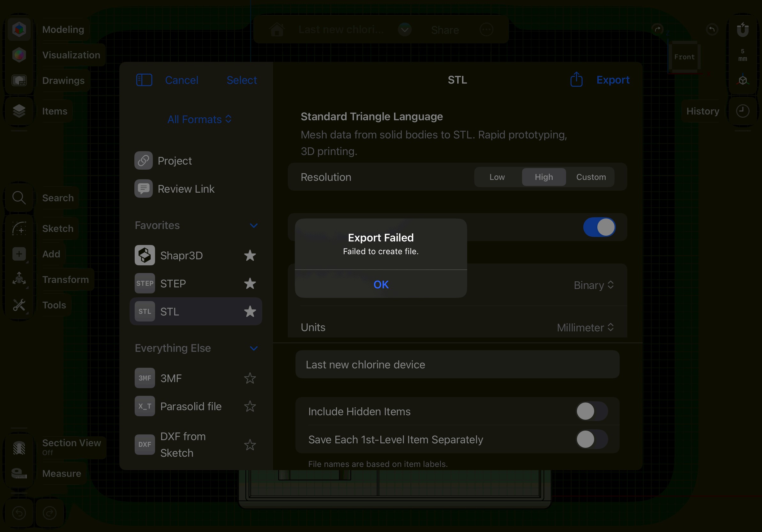Screen dimensions: 762x532
Task: Collapse the Favorites section
Action: pos(254,225)
